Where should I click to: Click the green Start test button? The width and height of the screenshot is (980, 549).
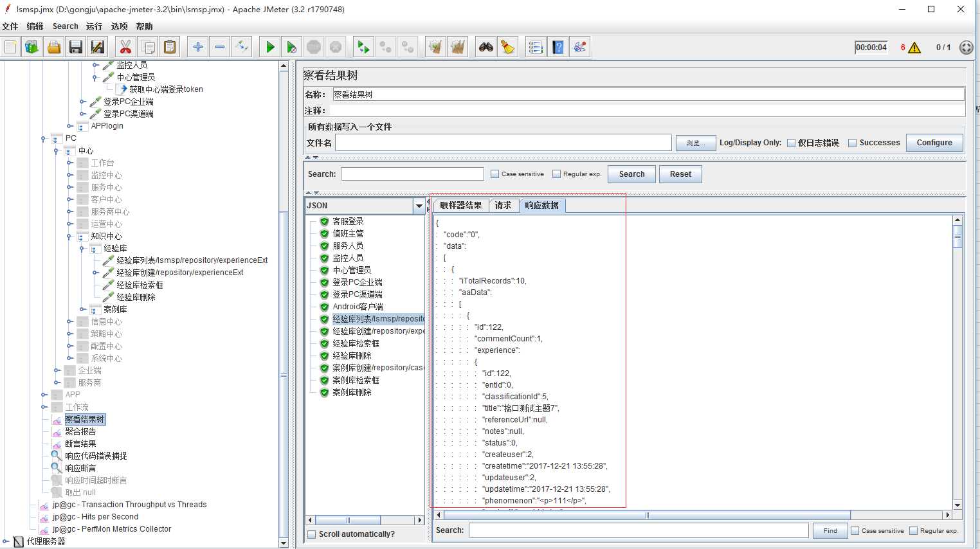[x=270, y=47]
